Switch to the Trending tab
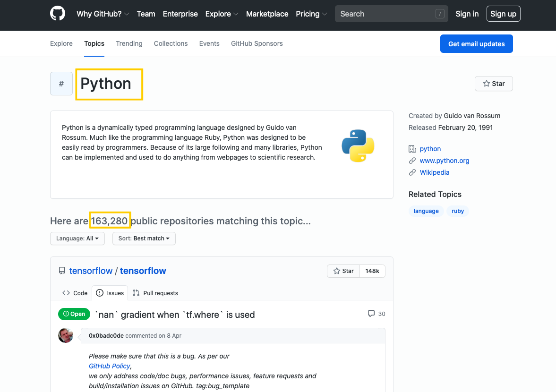556x392 pixels. coord(129,43)
